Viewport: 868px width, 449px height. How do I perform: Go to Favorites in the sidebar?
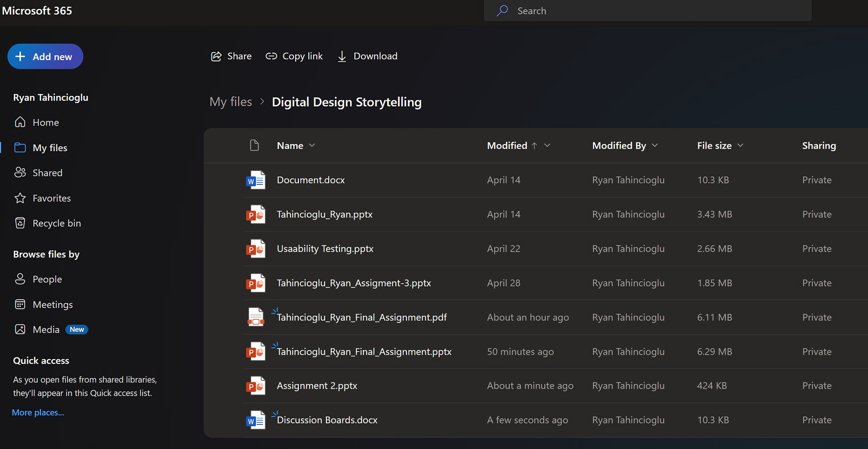52,198
